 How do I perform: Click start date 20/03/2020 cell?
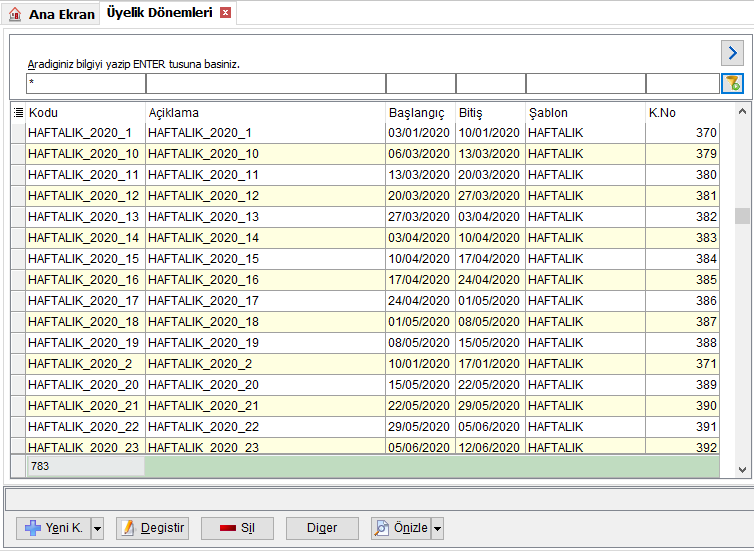(420, 196)
